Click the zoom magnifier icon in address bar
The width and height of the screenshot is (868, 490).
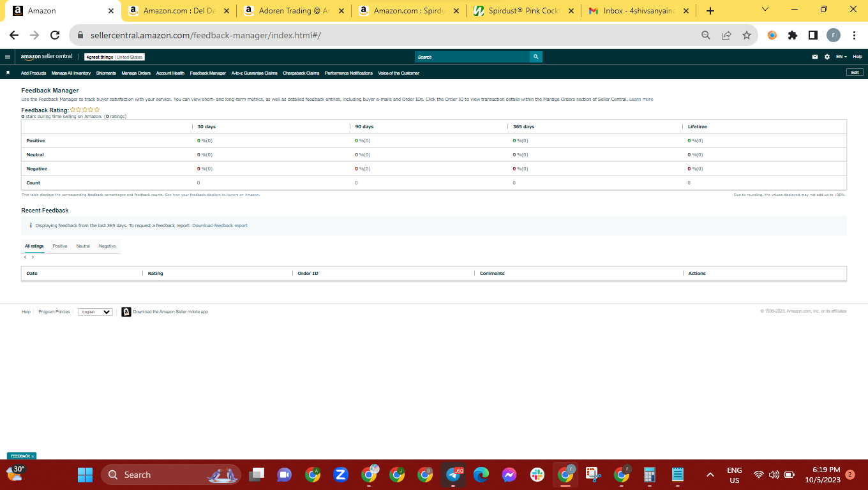[x=706, y=35]
